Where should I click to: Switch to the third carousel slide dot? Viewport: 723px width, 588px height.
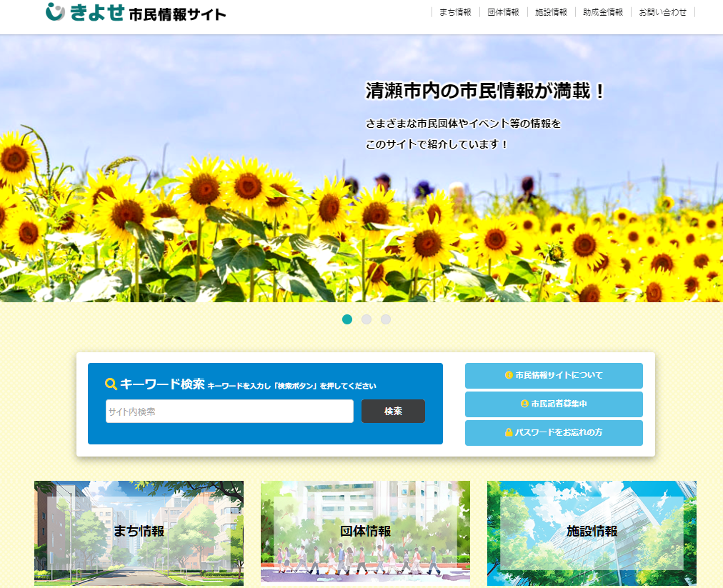pos(386,319)
